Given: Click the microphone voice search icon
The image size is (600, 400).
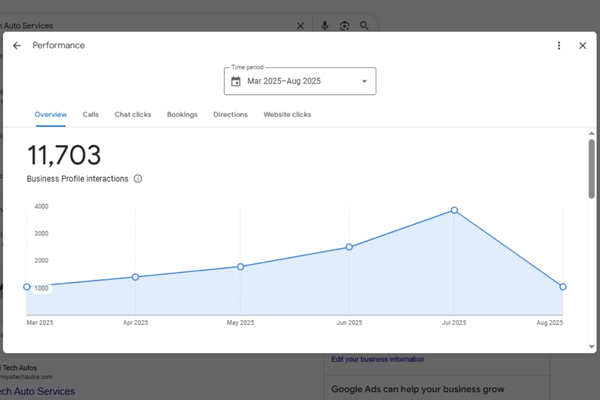Looking at the screenshot, I should point(325,26).
